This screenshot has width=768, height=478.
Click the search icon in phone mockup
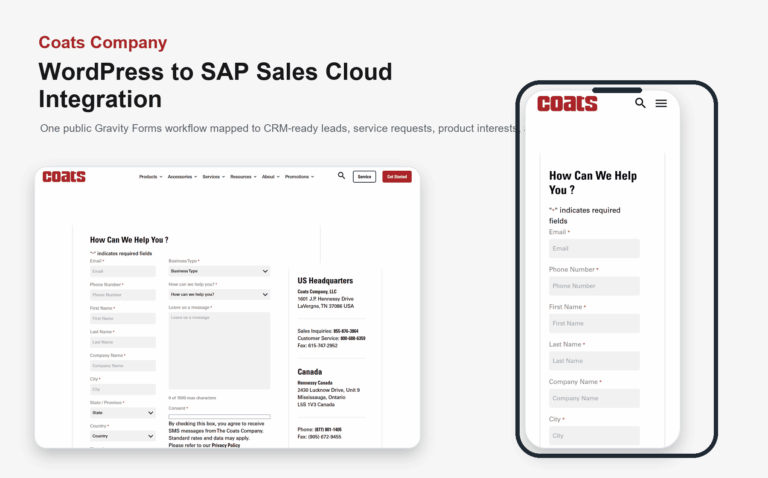(x=640, y=103)
